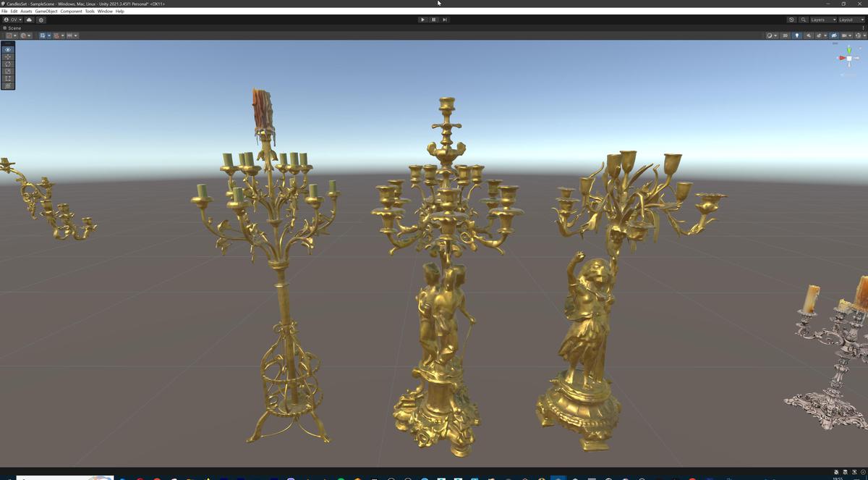Toggle scene audio in the Scene view
Image resolution: width=868 pixels, height=480 pixels.
809,35
